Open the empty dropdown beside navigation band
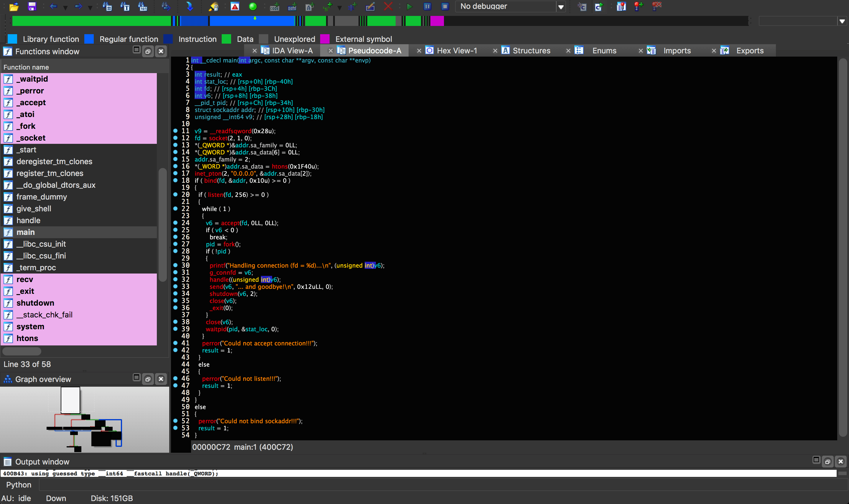Screen dimensions: 849x504 click(x=842, y=21)
